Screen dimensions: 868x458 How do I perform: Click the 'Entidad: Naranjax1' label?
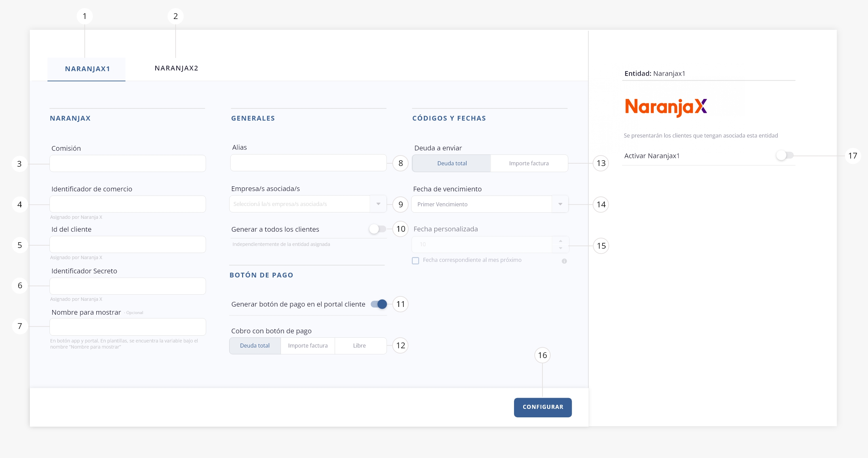point(655,74)
